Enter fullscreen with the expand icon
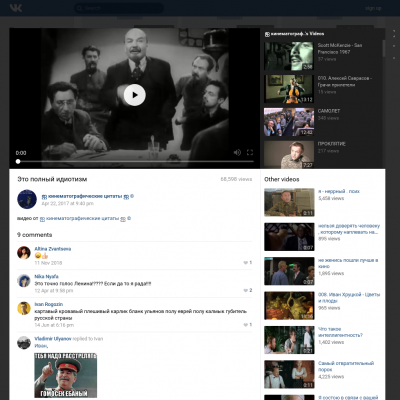This screenshot has height=400, width=400. pos(250,152)
